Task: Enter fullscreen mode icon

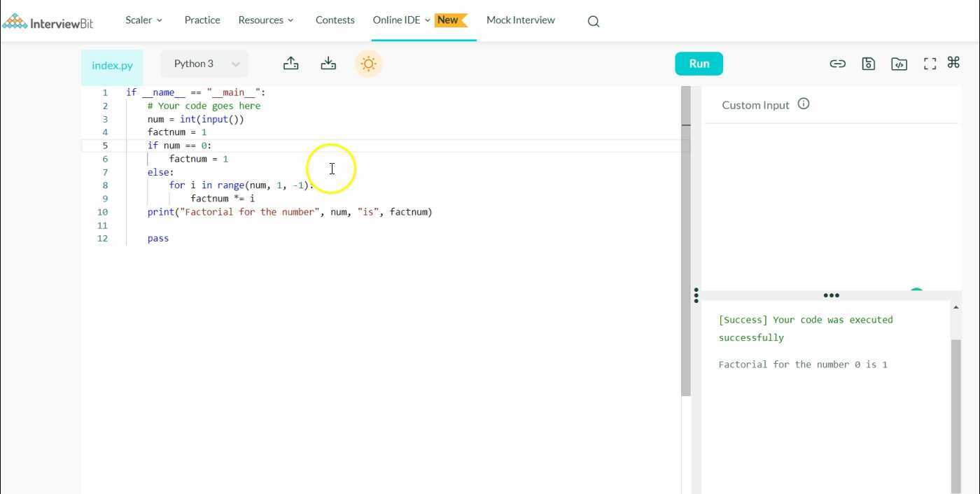Action: tap(930, 64)
